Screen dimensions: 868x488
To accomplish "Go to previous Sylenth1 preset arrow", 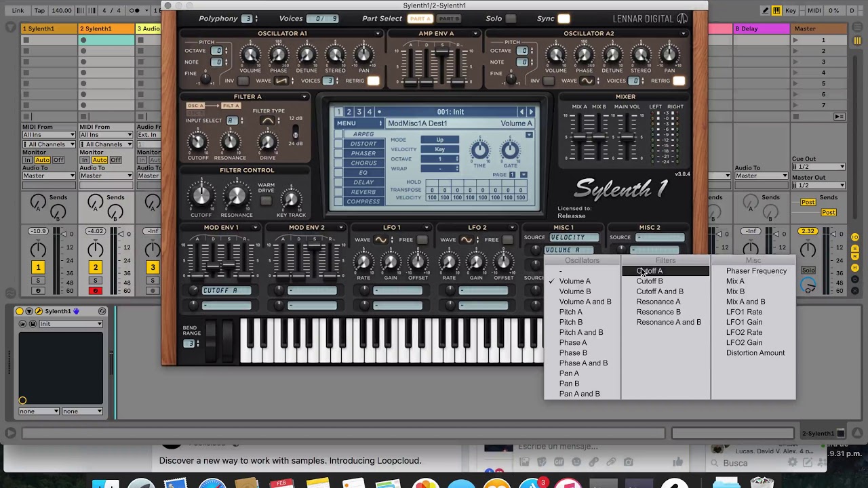I will point(521,112).
